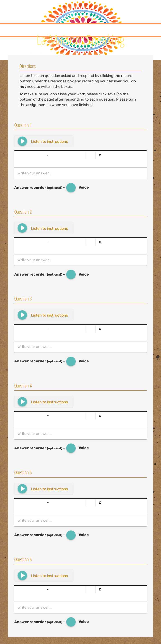Start the voice recorder for Question 1

(x=71, y=188)
